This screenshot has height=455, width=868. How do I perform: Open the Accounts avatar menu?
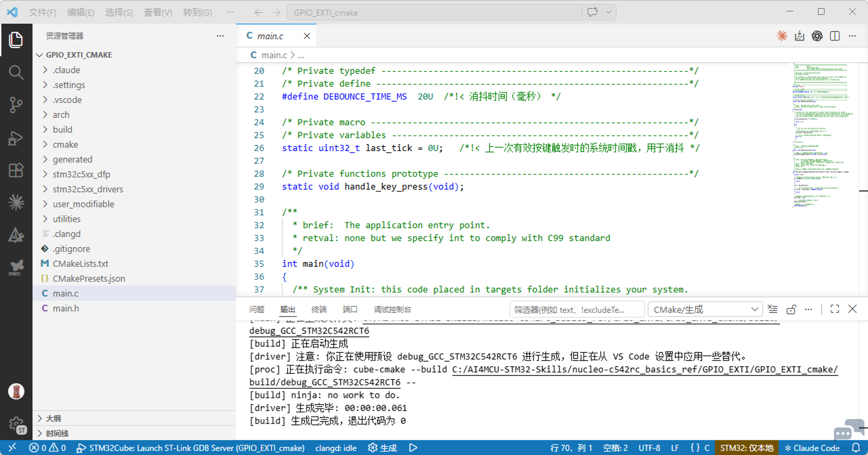[x=16, y=391]
